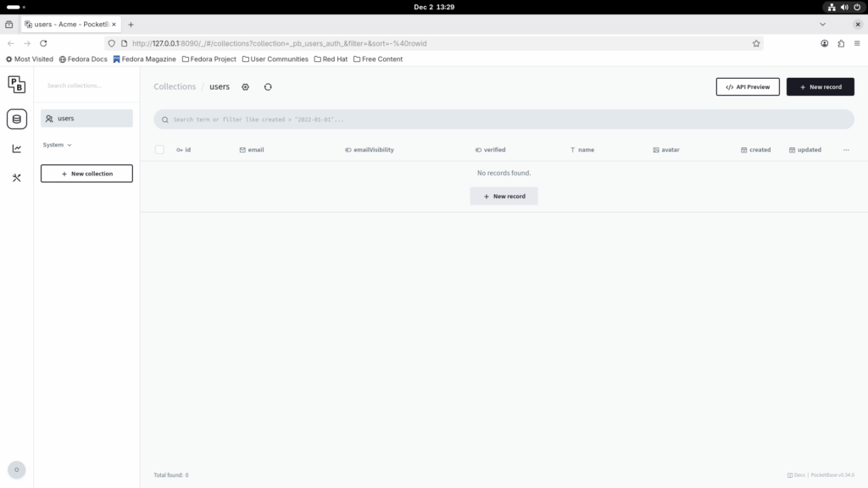Sort by the emailVisibility column header

(370, 150)
